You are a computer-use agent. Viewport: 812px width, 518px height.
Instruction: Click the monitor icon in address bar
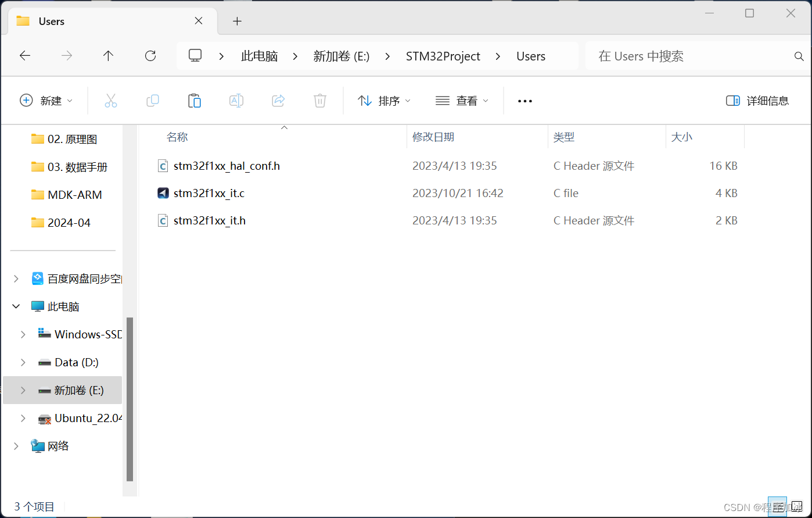[195, 56]
